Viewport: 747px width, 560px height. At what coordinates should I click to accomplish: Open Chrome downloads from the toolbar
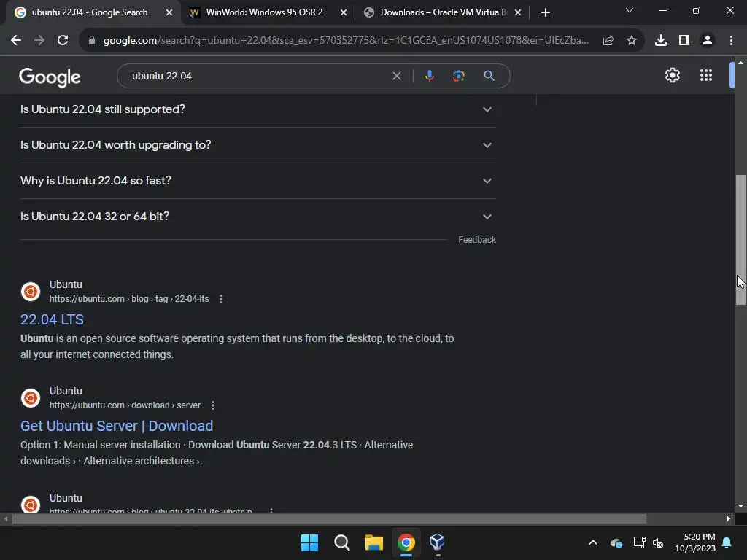[x=661, y=41]
